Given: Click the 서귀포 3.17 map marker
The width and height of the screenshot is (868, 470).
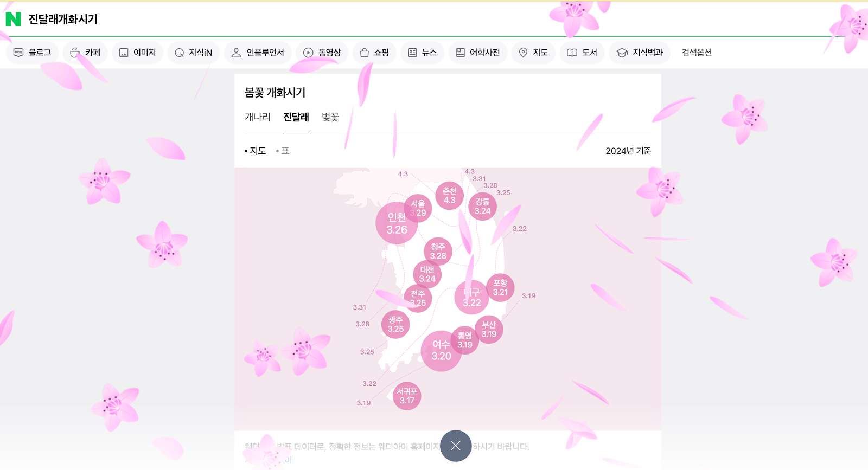Looking at the screenshot, I should coord(407,396).
